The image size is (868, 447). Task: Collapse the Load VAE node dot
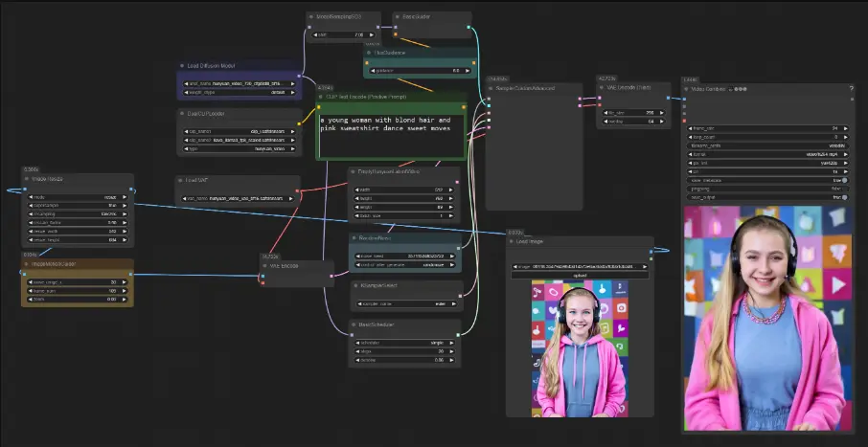[180, 180]
